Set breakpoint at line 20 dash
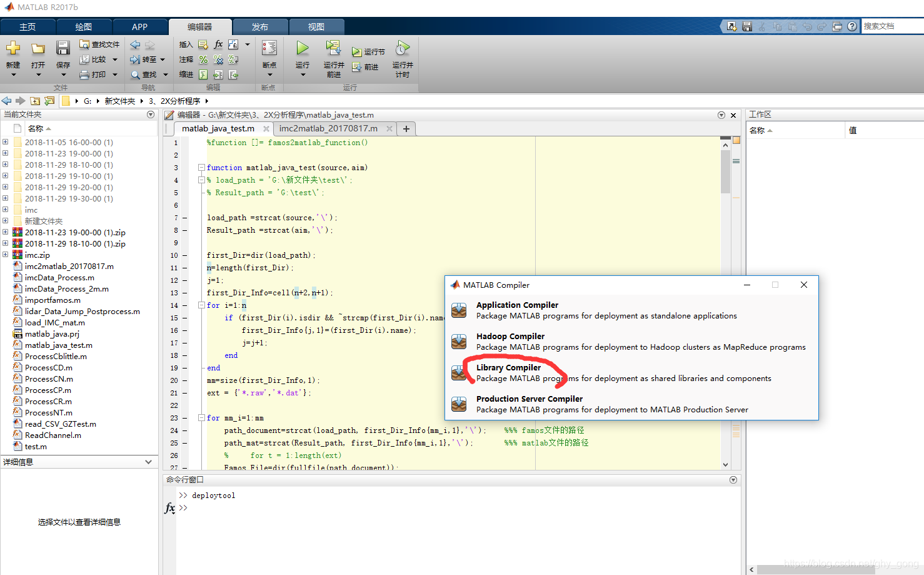Viewport: 924px width, 575px height. pos(185,380)
